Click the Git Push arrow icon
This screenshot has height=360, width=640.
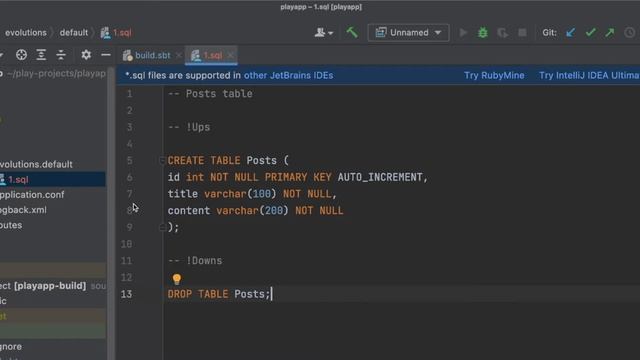click(x=610, y=33)
